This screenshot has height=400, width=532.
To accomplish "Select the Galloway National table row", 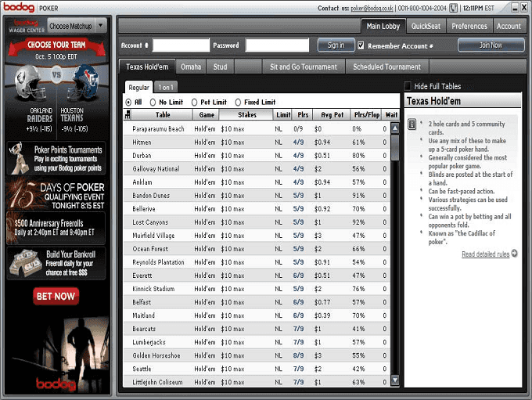I will tap(257, 169).
